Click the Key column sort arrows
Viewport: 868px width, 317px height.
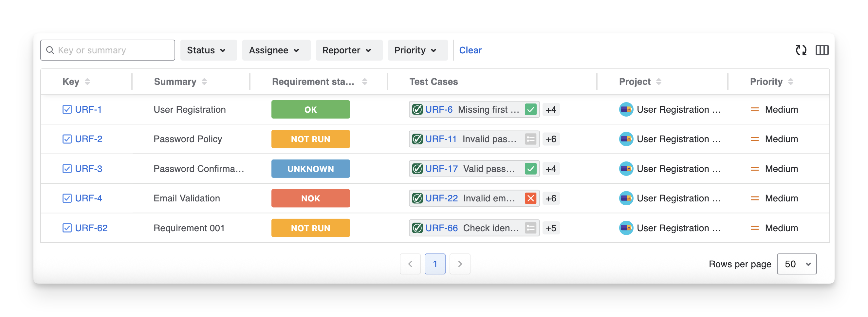[87, 82]
